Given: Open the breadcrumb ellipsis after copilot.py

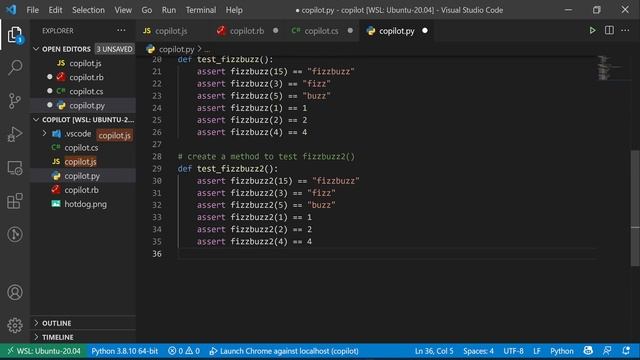Looking at the screenshot, I should click(207, 50).
